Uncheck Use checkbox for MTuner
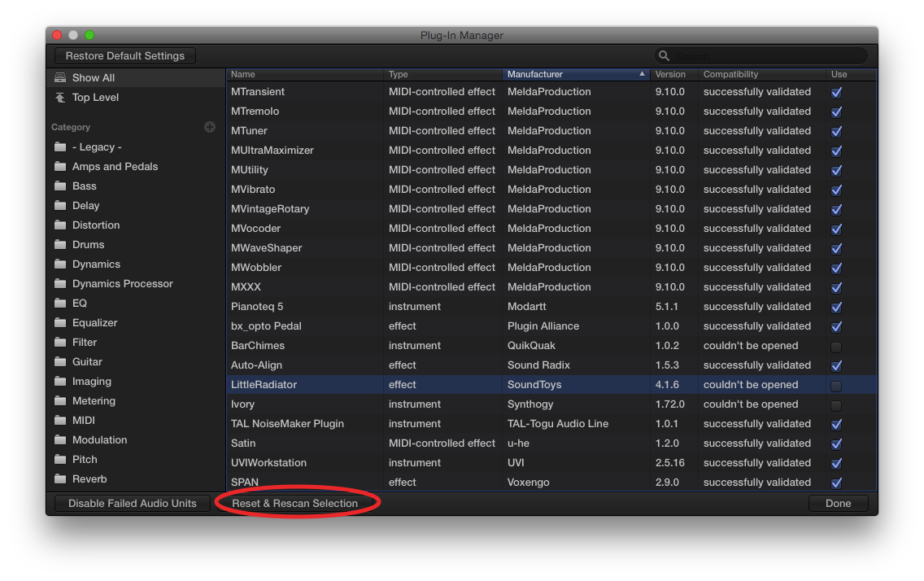The height and width of the screenshot is (581, 924). pyautogui.click(x=836, y=131)
